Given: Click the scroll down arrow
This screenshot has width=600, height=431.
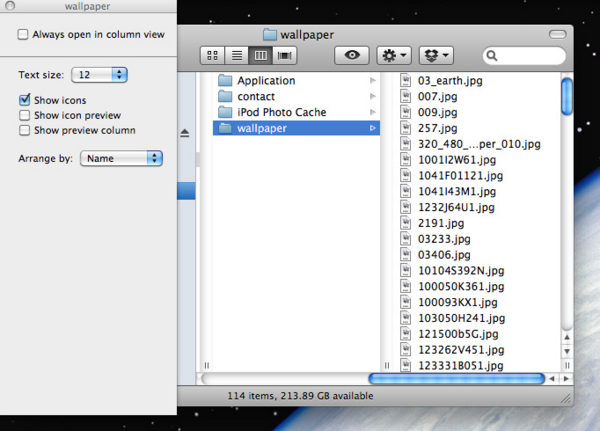Looking at the screenshot, I should click(x=567, y=351).
